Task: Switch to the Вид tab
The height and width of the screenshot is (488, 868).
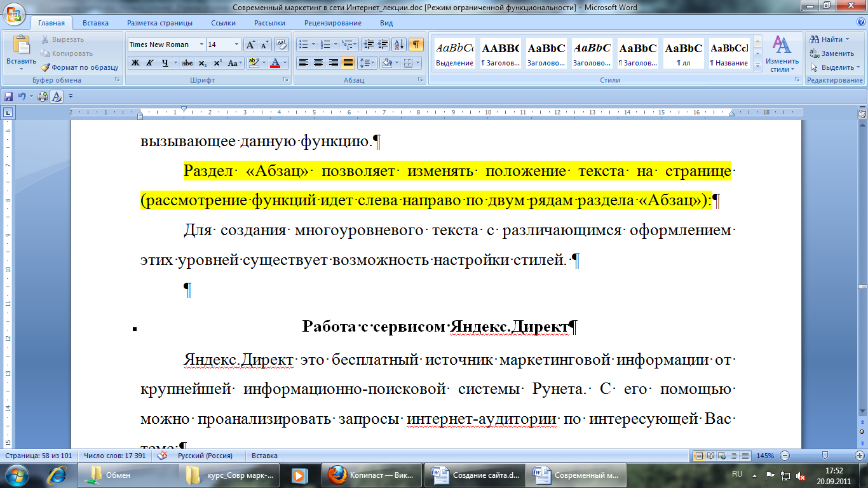Action: pos(386,23)
